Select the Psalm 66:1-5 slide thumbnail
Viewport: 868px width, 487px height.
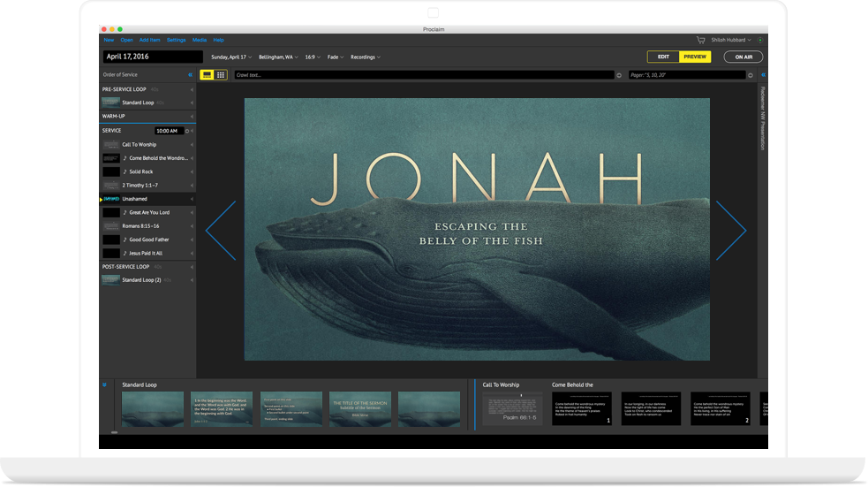513,409
